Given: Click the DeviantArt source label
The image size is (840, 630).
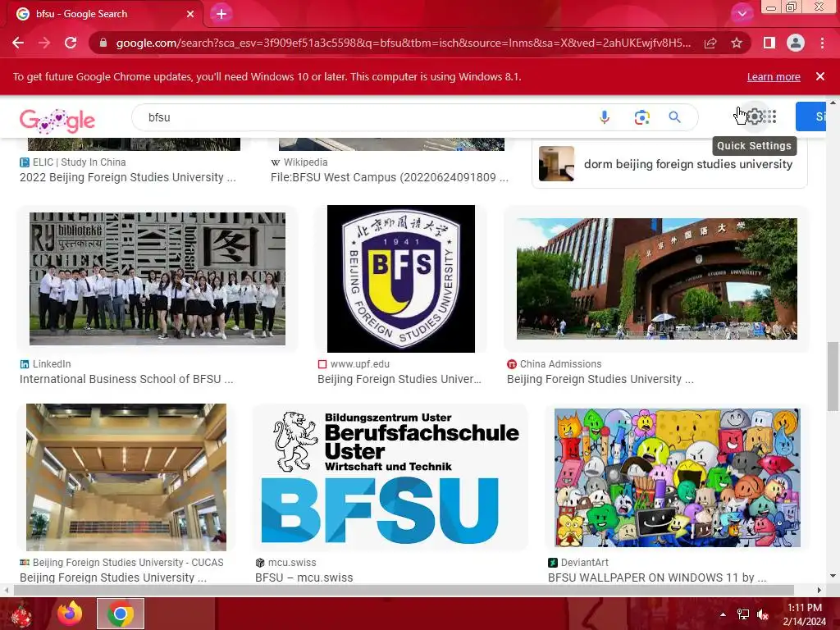Looking at the screenshot, I should pyautogui.click(x=584, y=563).
